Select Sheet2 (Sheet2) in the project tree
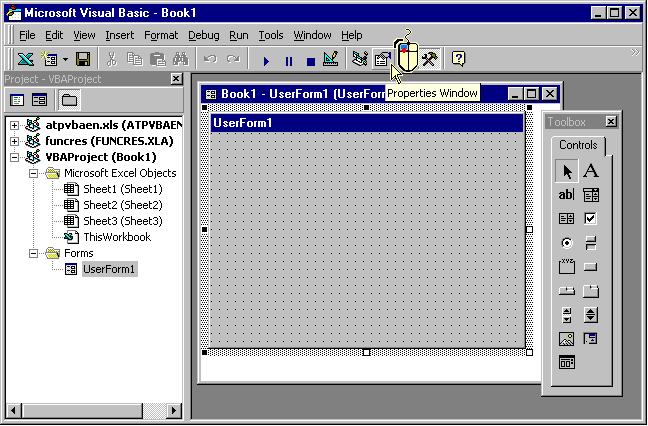This screenshot has width=648, height=426. click(123, 205)
